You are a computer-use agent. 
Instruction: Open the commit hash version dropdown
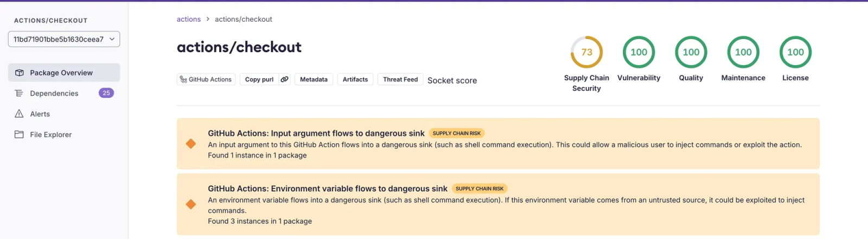(64, 39)
